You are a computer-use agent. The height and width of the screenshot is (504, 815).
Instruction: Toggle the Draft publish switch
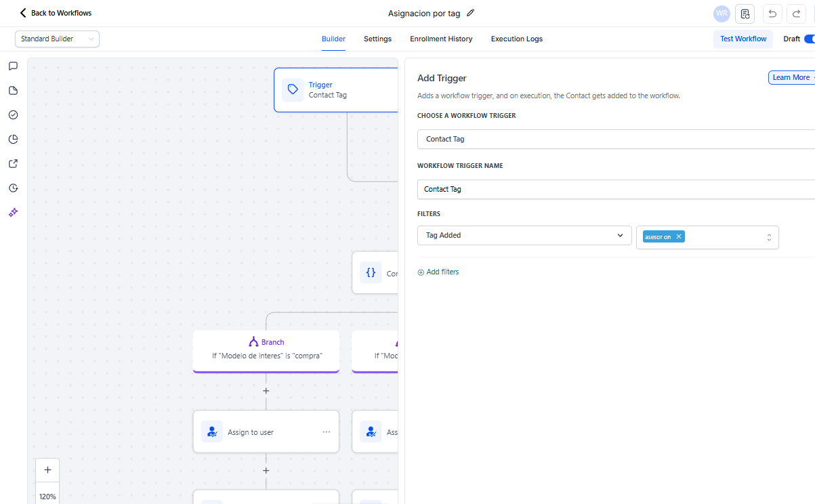pos(809,39)
